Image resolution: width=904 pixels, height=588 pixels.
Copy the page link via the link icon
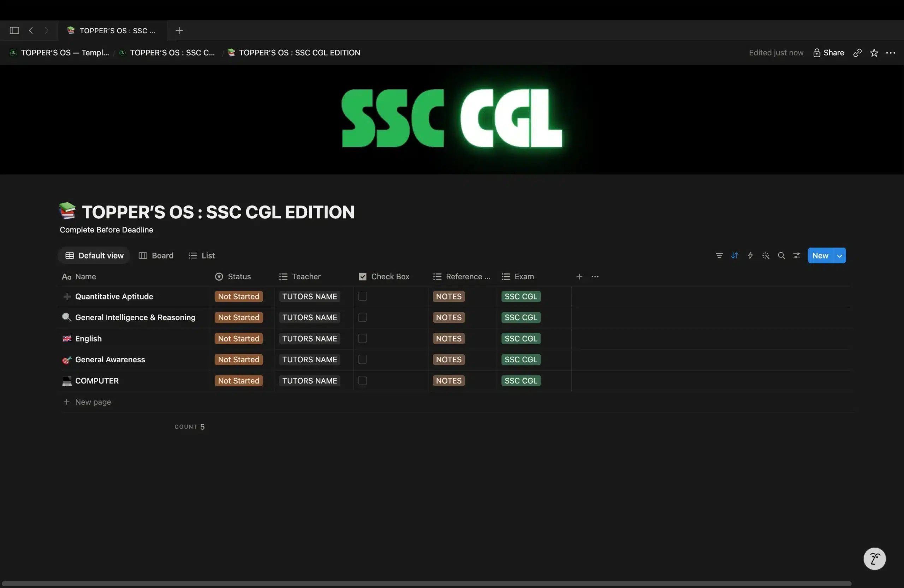857,53
